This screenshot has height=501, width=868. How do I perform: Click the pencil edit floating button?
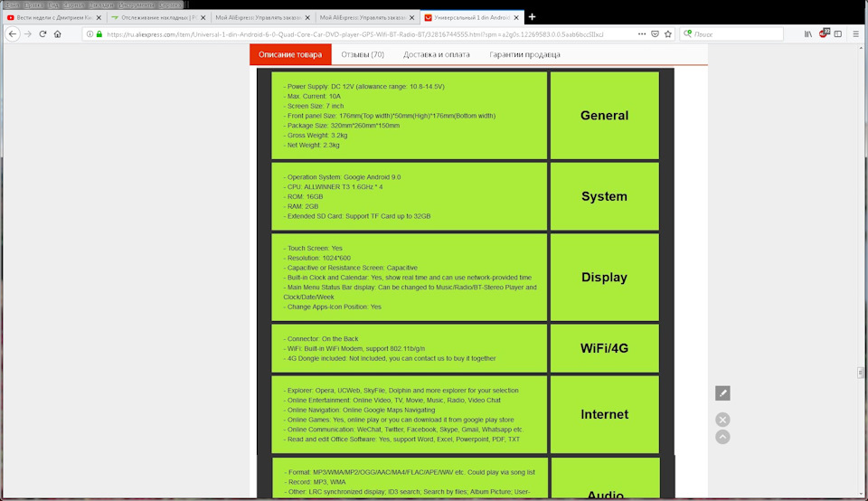722,393
